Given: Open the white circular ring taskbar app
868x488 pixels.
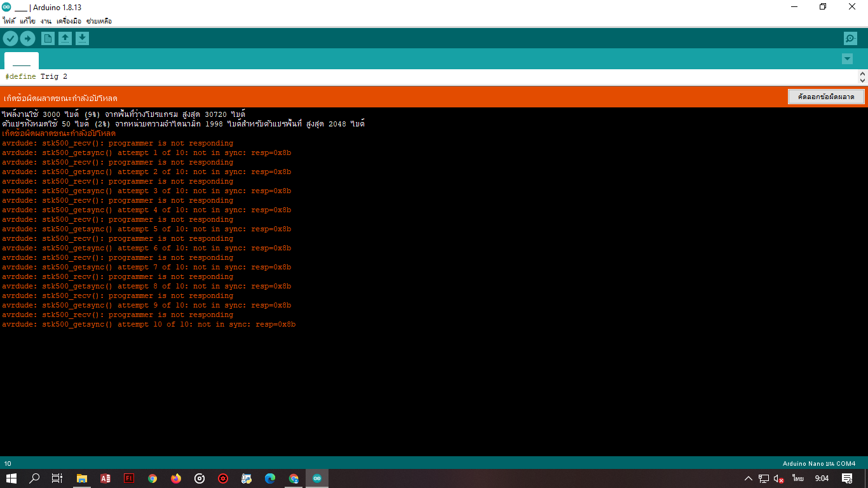Looking at the screenshot, I should click(200, 478).
